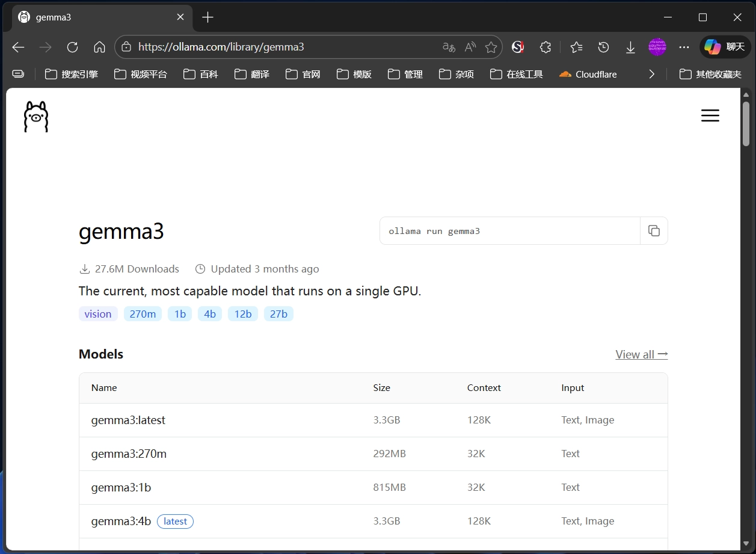
Task: Click the Input column header
Action: tap(573, 388)
